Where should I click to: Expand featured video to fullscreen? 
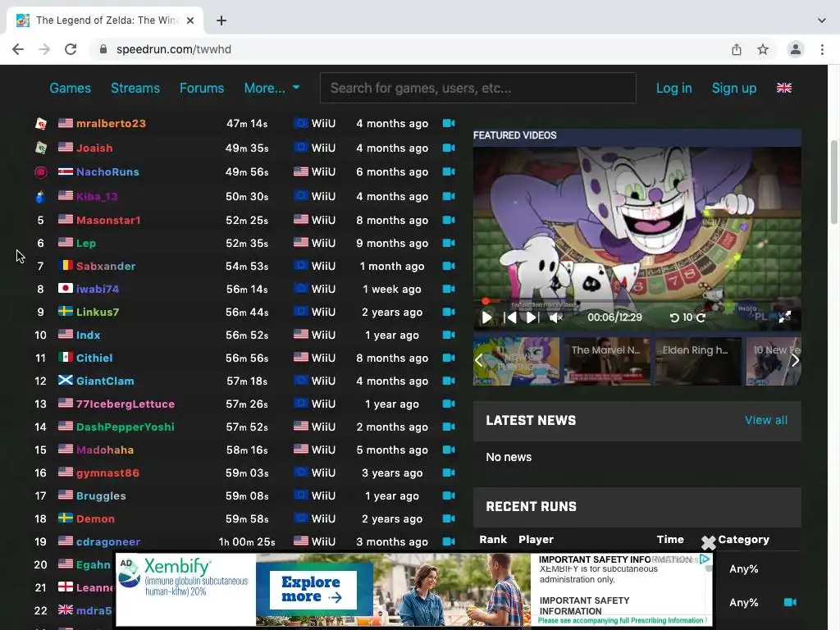[785, 317]
